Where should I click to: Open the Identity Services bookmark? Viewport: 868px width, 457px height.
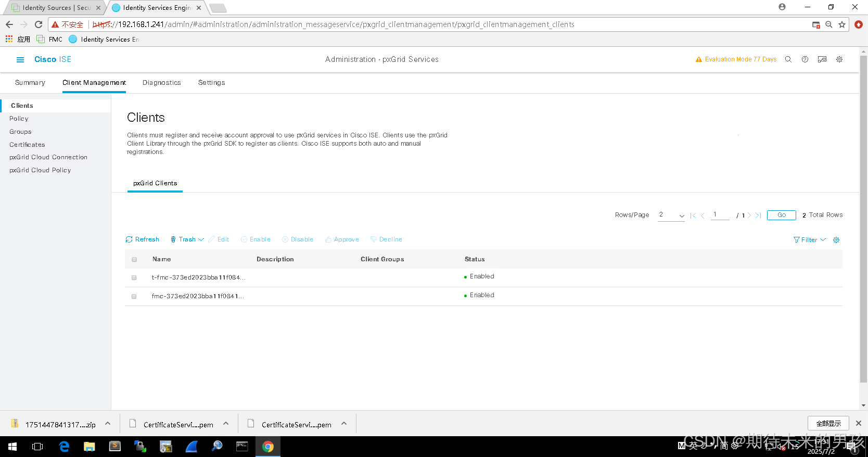click(104, 40)
